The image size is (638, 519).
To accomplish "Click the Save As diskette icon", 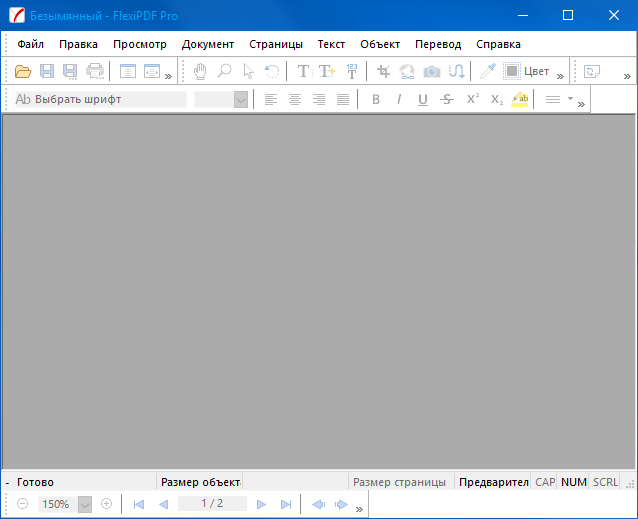I will (70, 71).
